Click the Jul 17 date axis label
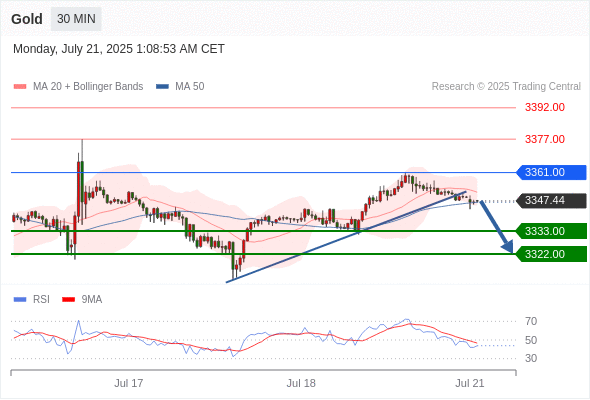The image size is (590, 400). point(129,383)
